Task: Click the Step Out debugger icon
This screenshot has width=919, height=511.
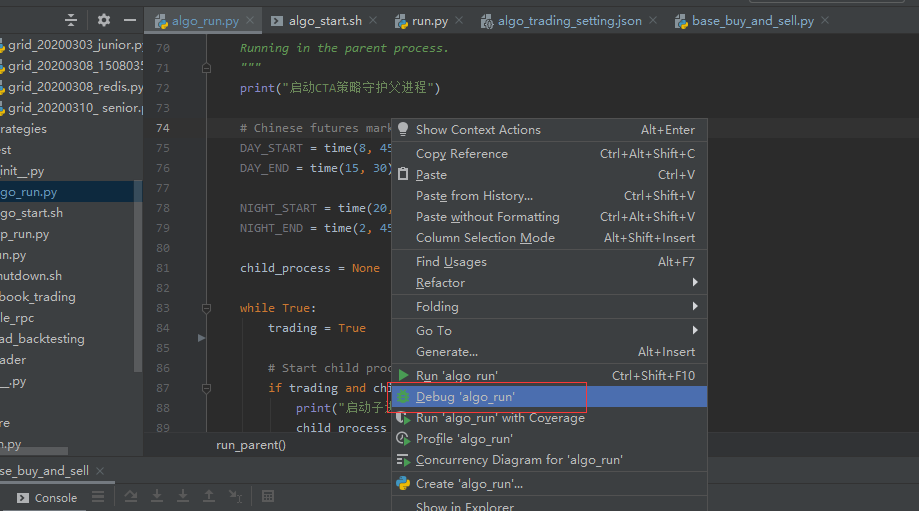Action: click(x=209, y=496)
